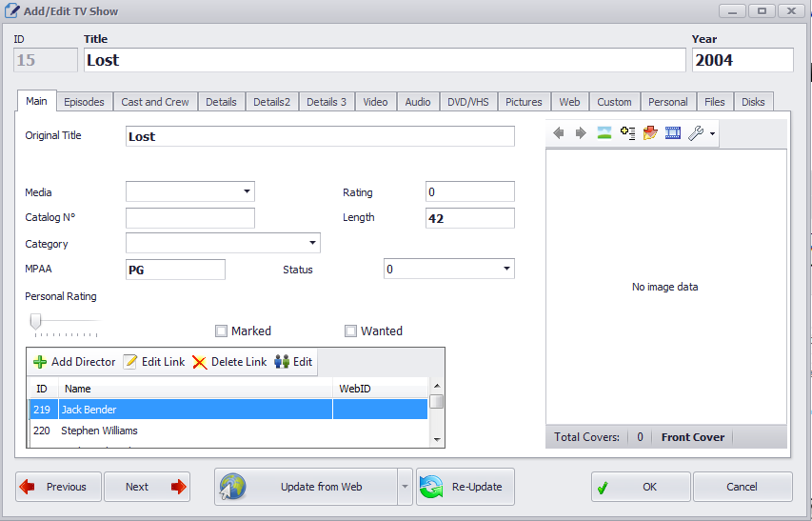
Task: Switch to the Episodes tab
Action: (85, 102)
